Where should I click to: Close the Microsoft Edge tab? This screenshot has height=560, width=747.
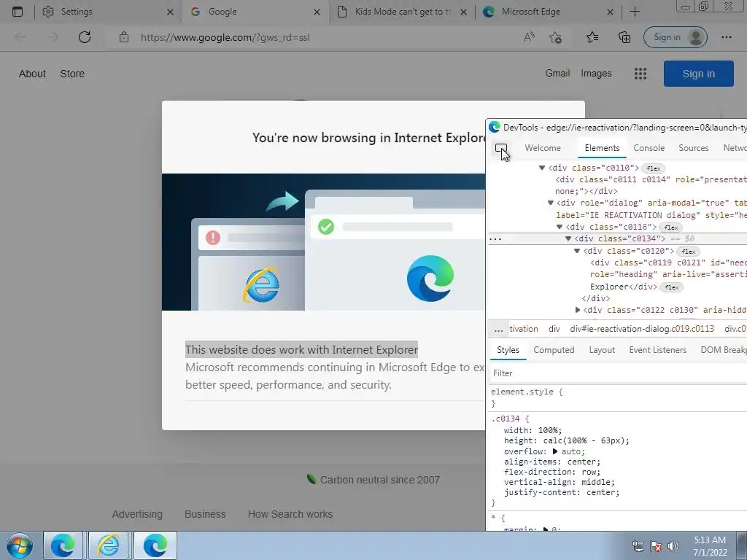coord(610,12)
